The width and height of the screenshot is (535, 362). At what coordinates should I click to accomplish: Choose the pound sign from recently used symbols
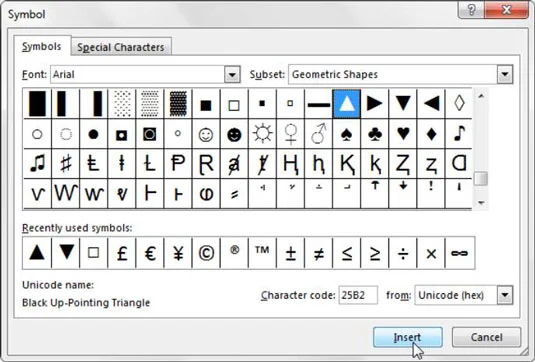[x=121, y=253]
